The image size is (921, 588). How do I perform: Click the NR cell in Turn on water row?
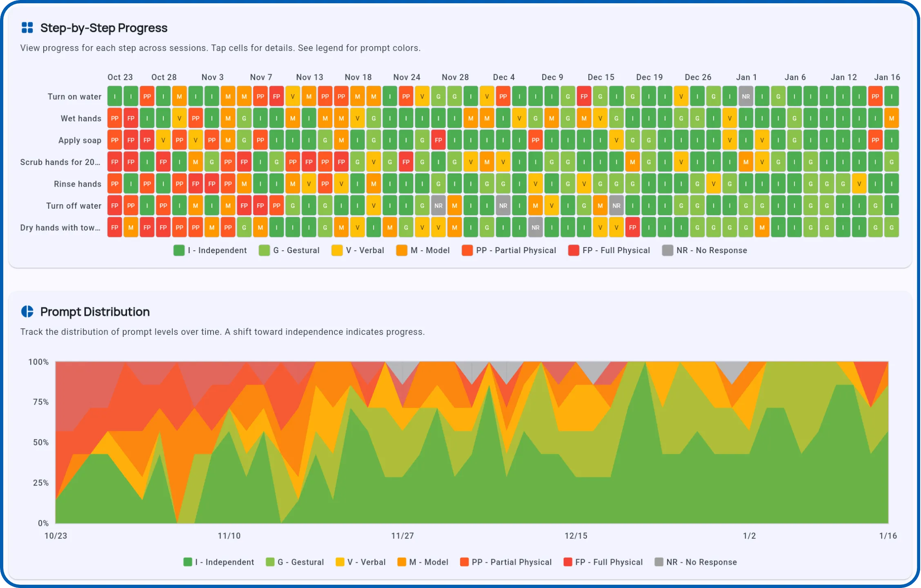[746, 96]
